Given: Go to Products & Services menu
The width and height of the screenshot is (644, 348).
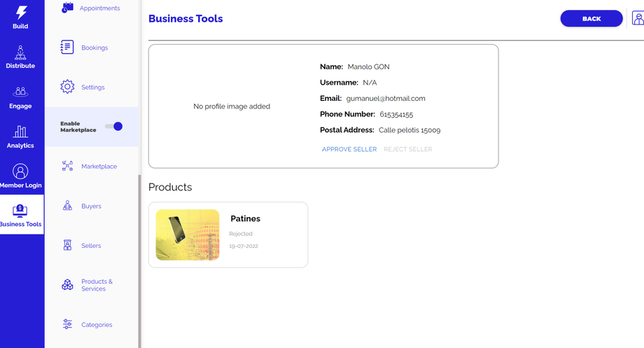Looking at the screenshot, I should coord(97,285).
